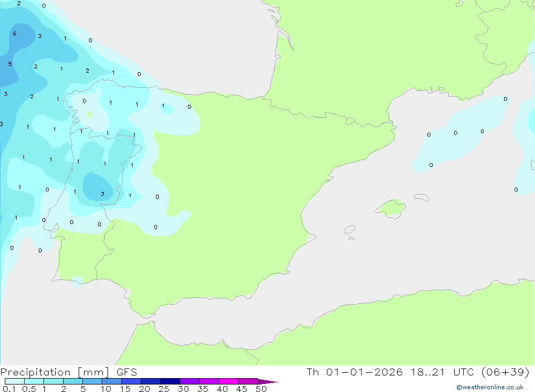535x392 pixels.
Task: Click the "3" value inside northern Portugal
Action: tap(102, 194)
